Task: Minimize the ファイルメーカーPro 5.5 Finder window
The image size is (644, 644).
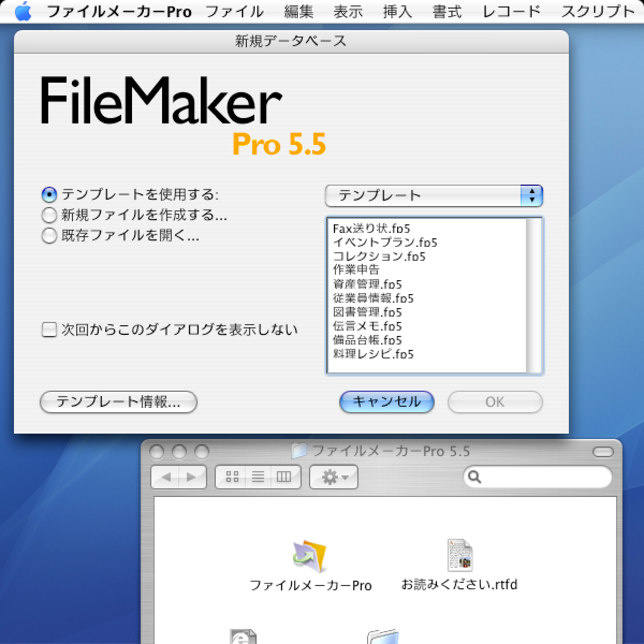Action: 179,451
